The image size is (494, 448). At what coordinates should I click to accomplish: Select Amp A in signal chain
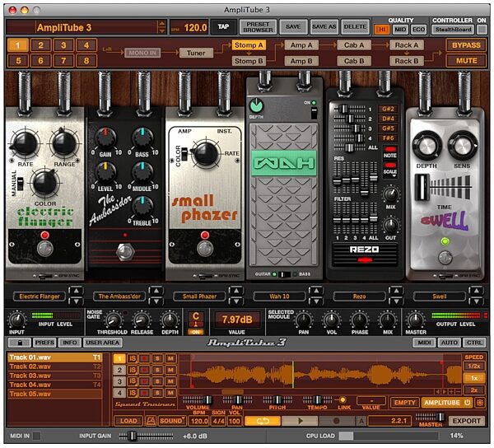(x=301, y=45)
